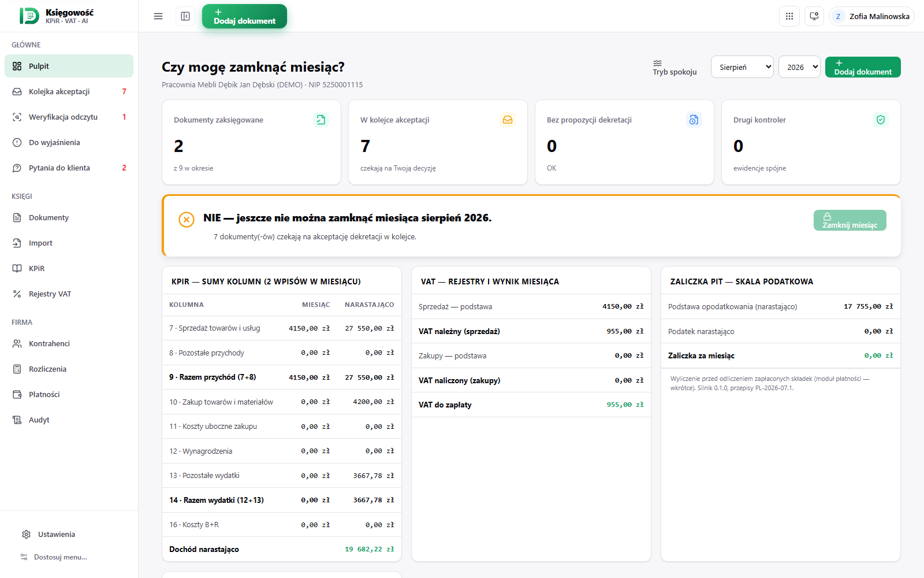The height and width of the screenshot is (578, 924).
Task: Go to Rozliczenia
Action: 69,369
